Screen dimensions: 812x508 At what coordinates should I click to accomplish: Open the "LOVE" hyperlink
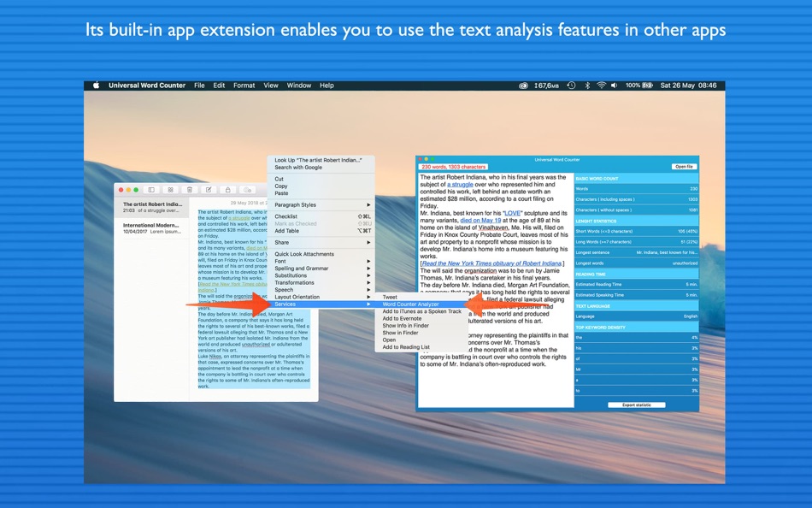(x=513, y=213)
